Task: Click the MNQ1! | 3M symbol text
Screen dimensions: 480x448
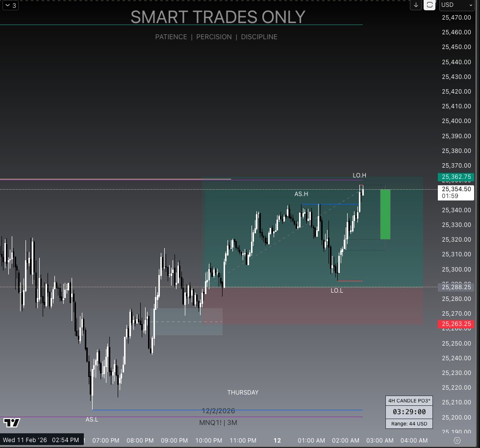Action: pos(218,423)
